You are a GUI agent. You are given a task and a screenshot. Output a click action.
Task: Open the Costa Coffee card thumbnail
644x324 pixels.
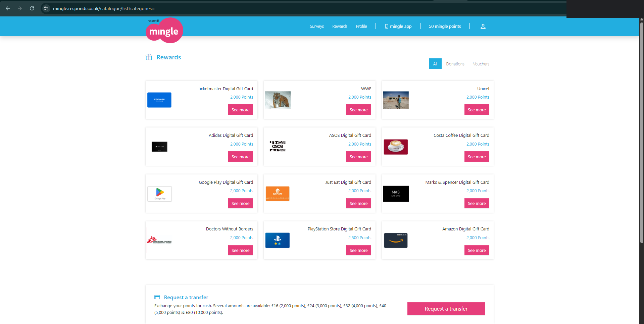[396, 147]
